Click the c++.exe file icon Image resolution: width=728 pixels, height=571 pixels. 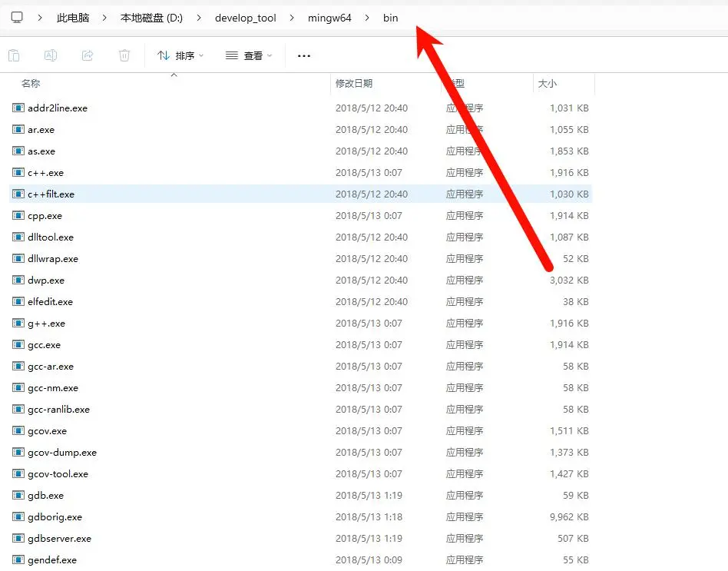tap(18, 173)
